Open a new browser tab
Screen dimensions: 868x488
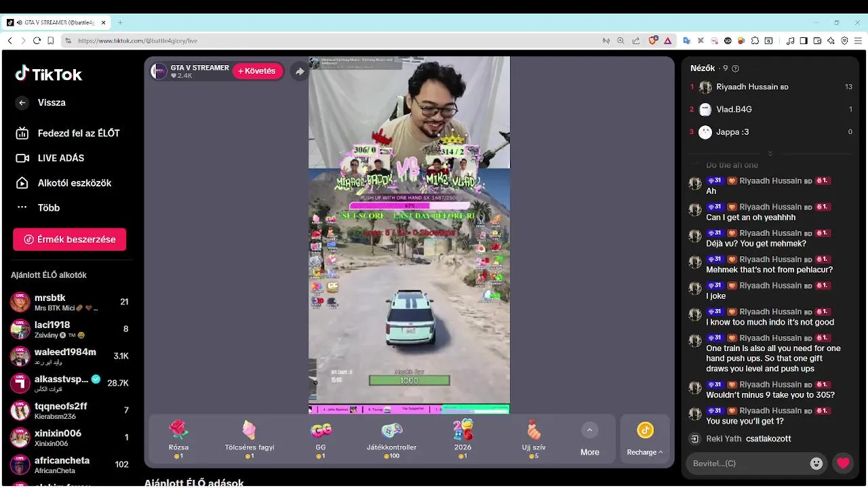point(120,22)
